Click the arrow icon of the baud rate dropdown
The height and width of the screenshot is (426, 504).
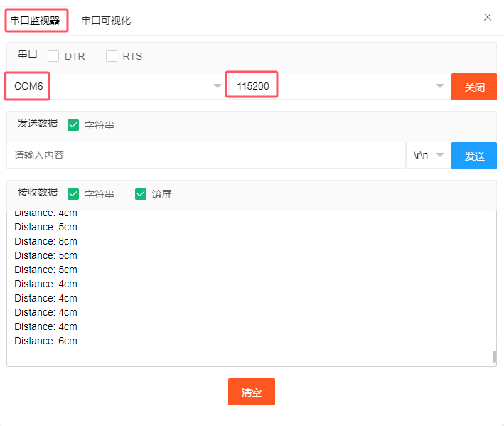click(439, 86)
